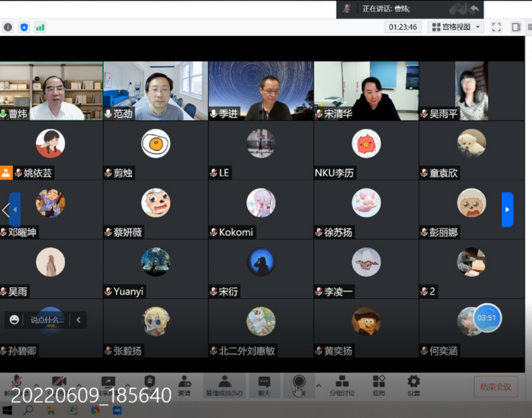Open the 应用 apps icon
532x418 pixels.
379,386
